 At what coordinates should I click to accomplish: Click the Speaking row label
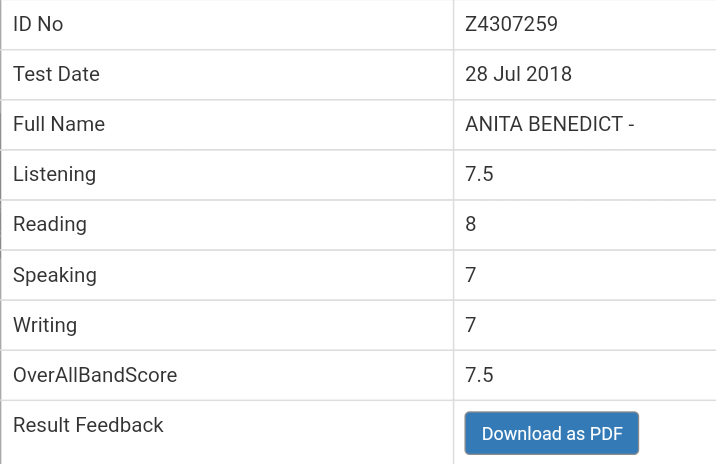(x=55, y=275)
